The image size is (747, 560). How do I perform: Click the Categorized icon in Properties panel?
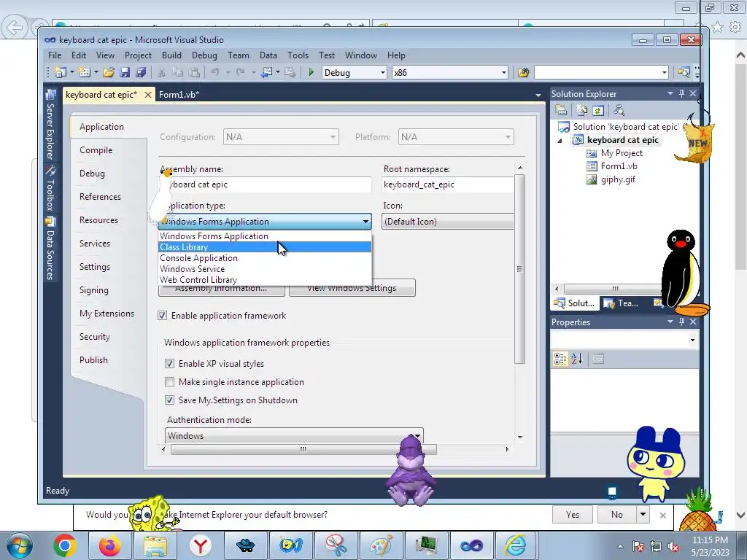(560, 359)
